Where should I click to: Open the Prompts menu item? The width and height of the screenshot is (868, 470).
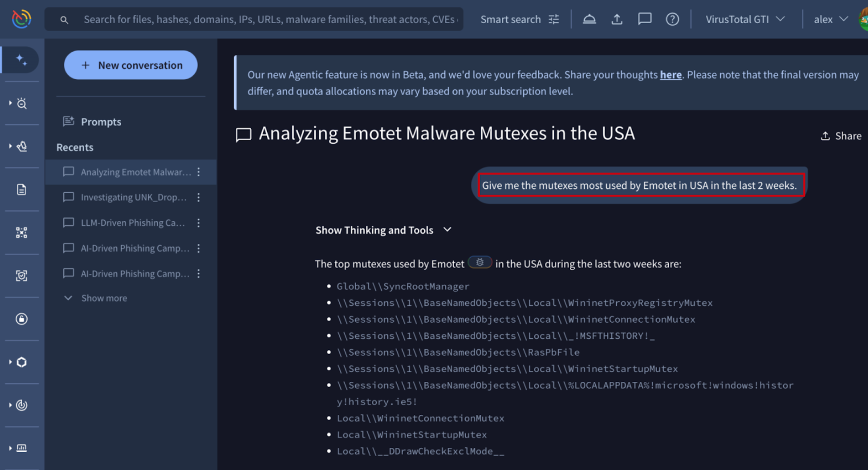coord(92,122)
